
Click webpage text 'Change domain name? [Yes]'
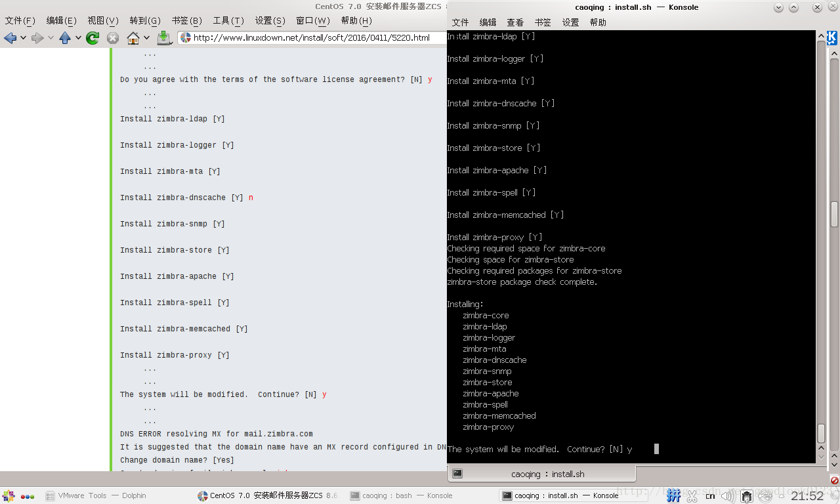coord(177,460)
